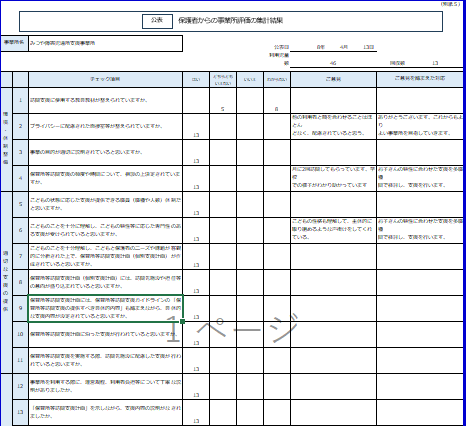Viewport: 466px width, 426px height.
Task: Click the ご意見を踏まえた対応 column header
Action: pyautogui.click(x=420, y=80)
